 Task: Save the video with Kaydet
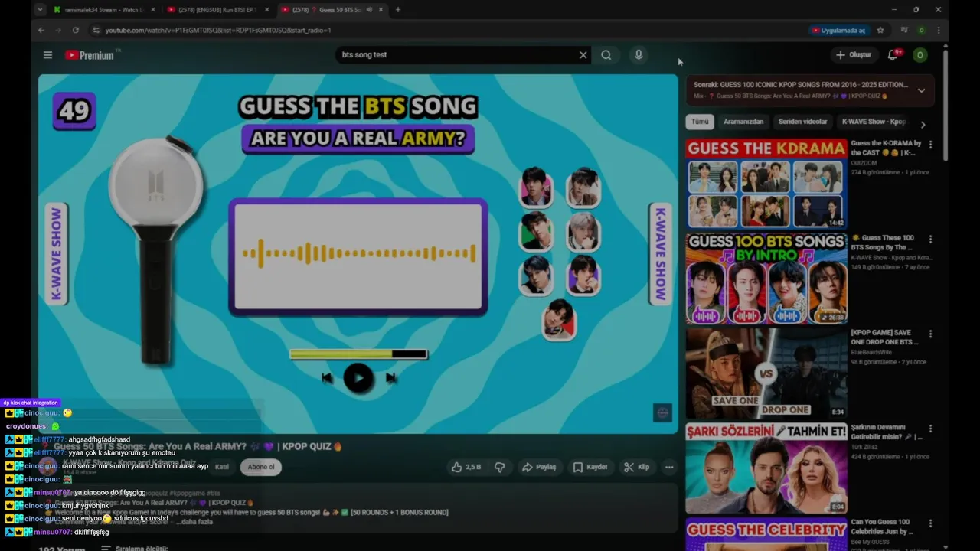point(590,467)
